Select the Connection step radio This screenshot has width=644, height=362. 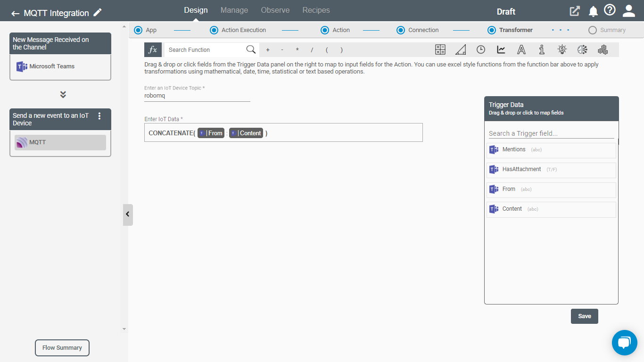(x=401, y=30)
